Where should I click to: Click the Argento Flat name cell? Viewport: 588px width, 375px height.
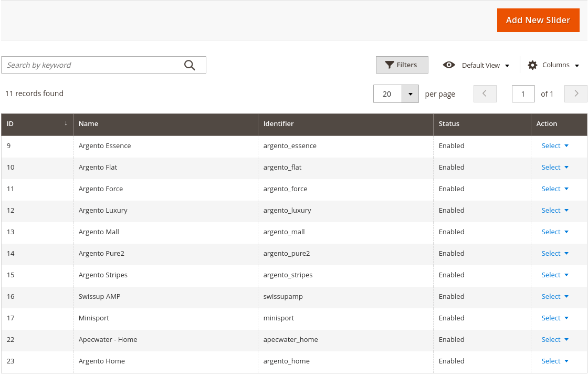(x=166, y=167)
